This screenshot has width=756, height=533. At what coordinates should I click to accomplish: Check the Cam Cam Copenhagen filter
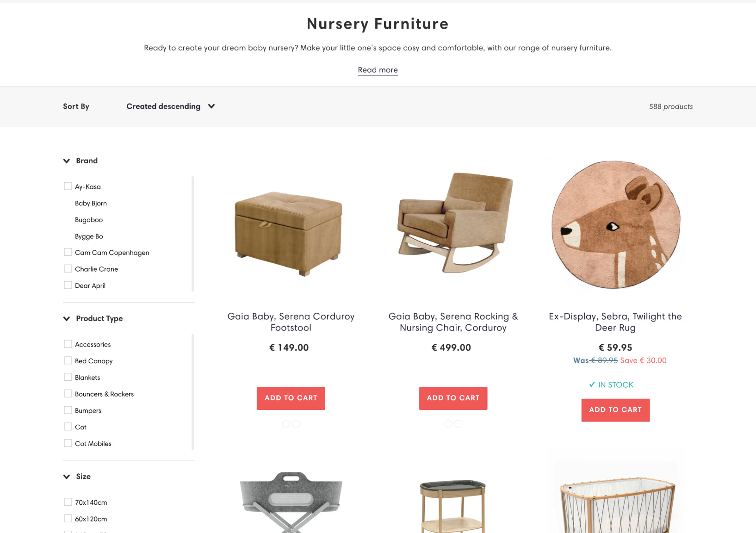68,252
